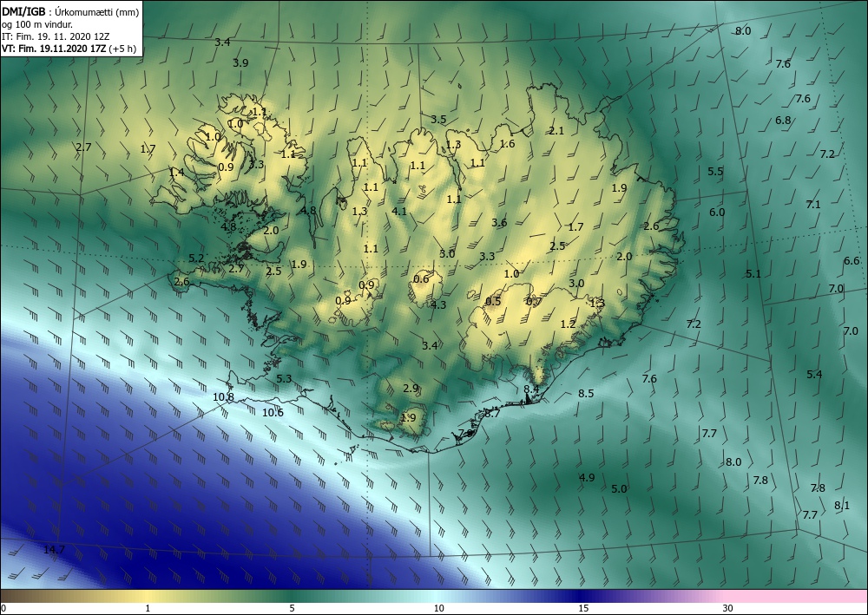Screen dimensions: 868x615
Task: Click the 0.6 value on the glacier
Action: click(x=421, y=278)
